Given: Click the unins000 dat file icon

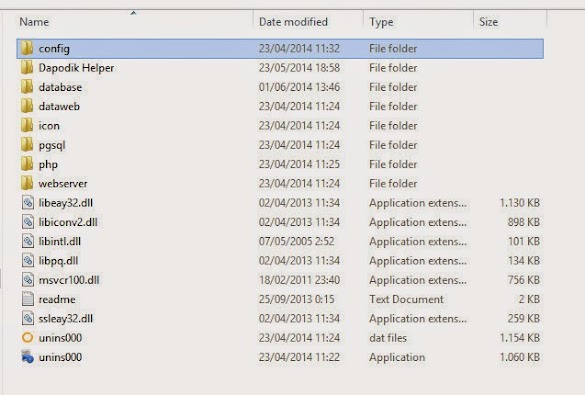Looking at the screenshot, I should click(x=28, y=338).
